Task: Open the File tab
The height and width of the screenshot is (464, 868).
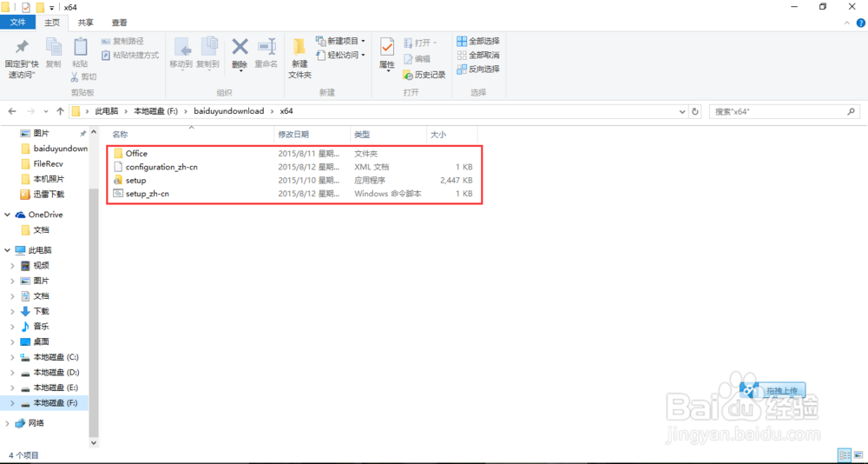Action: click(x=18, y=23)
